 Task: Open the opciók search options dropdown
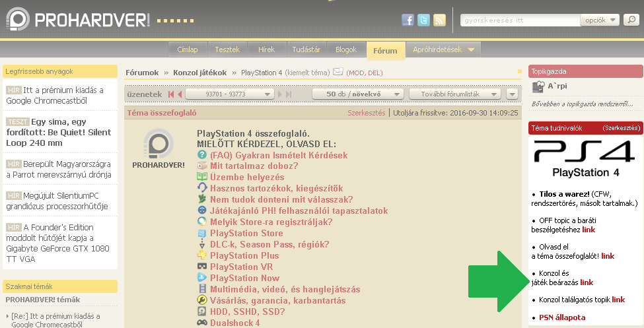point(600,20)
